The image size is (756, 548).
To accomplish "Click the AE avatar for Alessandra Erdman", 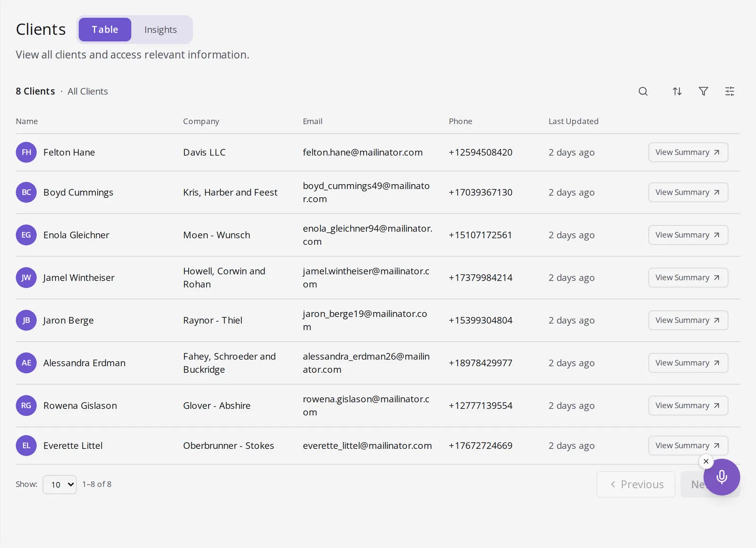I will coord(26,363).
